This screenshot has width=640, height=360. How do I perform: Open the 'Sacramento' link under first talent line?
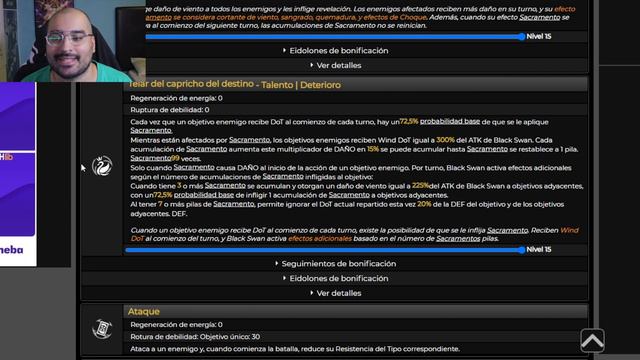[x=151, y=130]
